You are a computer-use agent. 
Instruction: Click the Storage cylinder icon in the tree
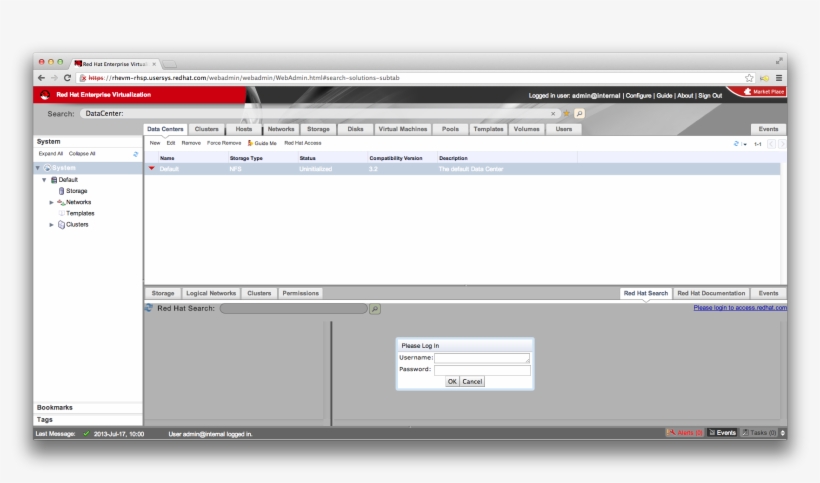(61, 191)
